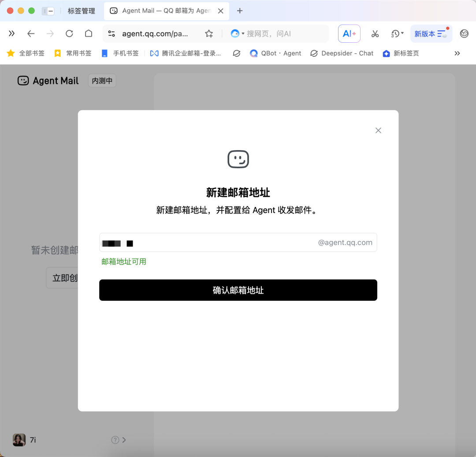Screen dimensions: 476x457
Task: Expand the left sidebar double-chevron
Action: [x=11, y=33]
